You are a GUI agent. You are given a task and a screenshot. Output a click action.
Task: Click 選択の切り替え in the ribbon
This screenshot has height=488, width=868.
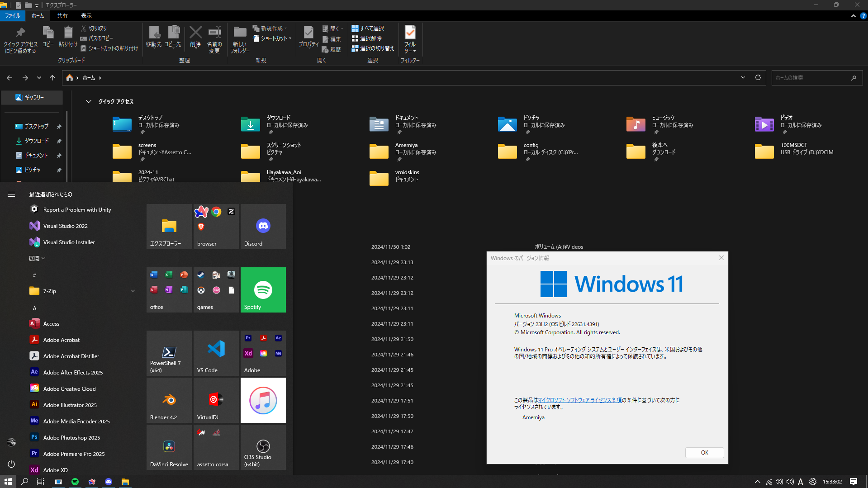(373, 48)
